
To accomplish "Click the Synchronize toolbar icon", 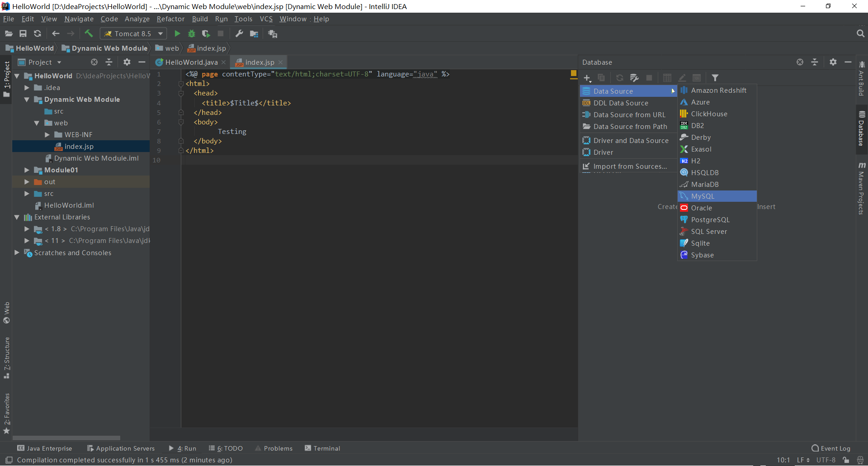I will (38, 33).
